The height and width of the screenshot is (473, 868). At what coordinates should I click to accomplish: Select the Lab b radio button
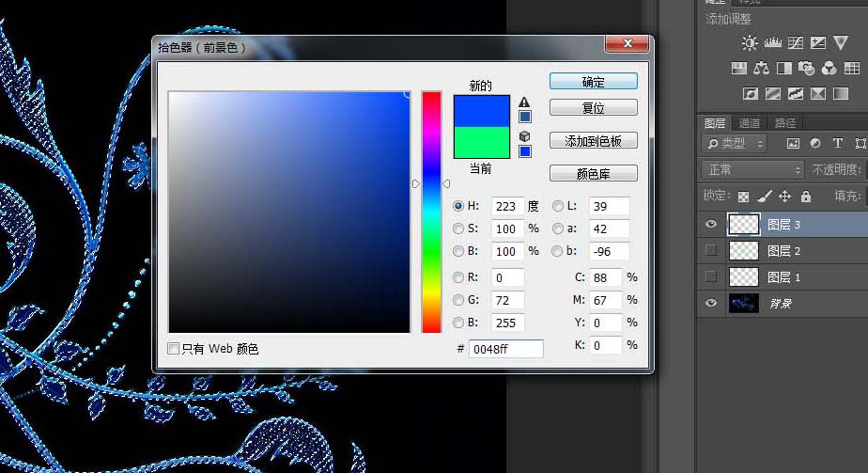point(557,251)
